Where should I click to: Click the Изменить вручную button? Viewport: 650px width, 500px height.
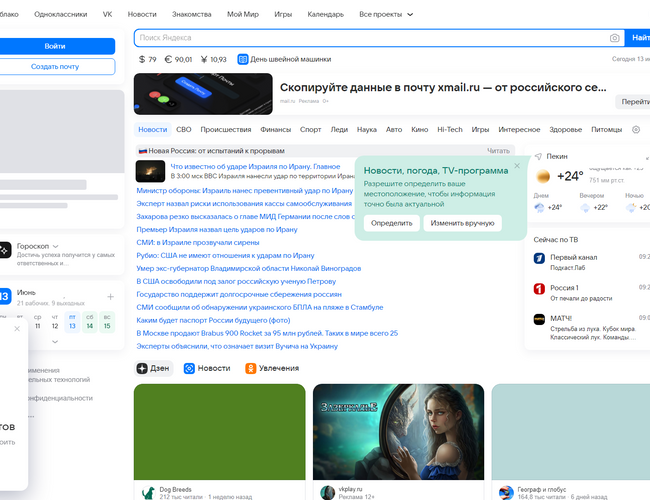click(462, 223)
